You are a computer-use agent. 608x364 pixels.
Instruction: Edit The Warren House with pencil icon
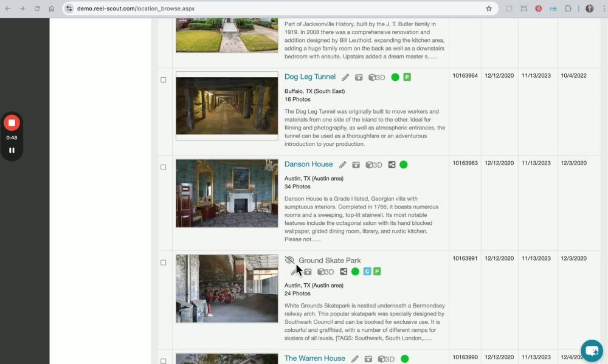click(355, 359)
